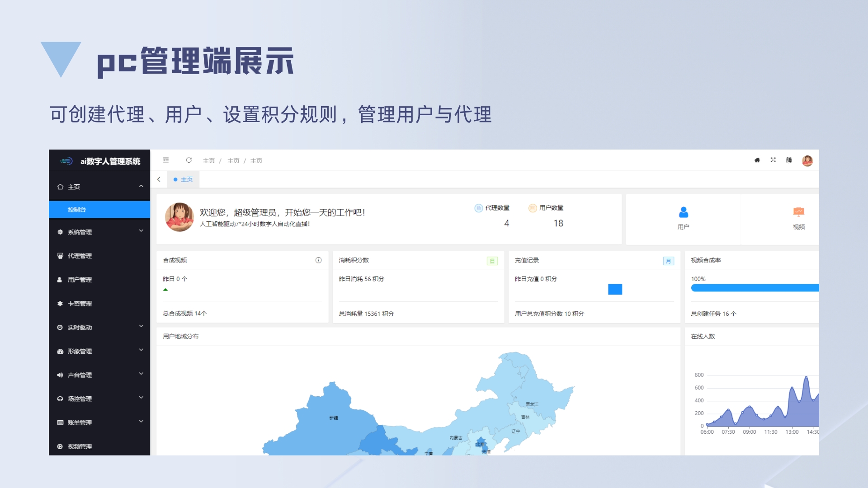Toggle fullscreen mode icon

pos(773,160)
